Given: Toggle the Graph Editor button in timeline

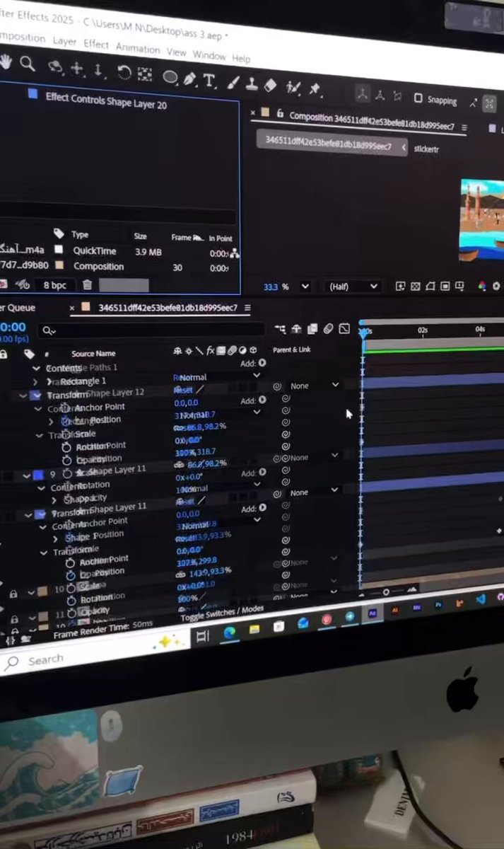Looking at the screenshot, I should click(x=344, y=329).
